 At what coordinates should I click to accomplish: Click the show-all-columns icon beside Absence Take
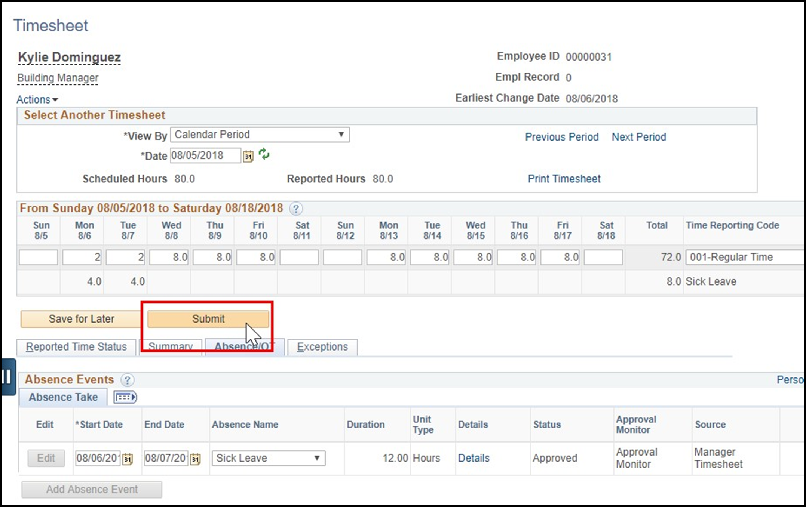[125, 397]
